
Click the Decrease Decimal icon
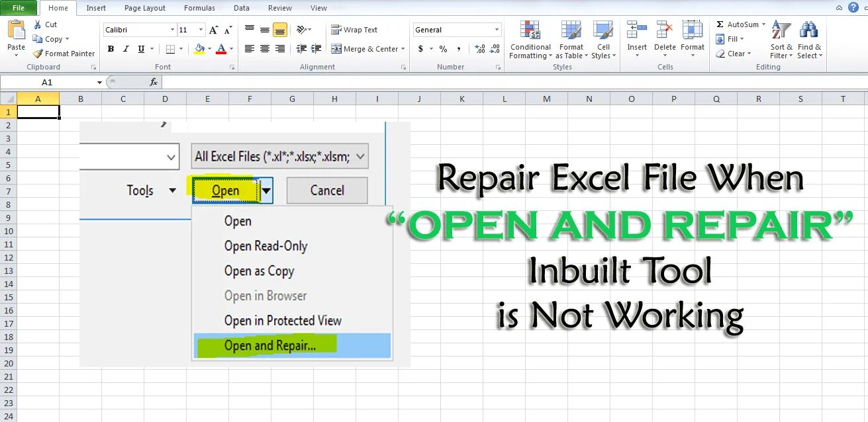click(495, 49)
